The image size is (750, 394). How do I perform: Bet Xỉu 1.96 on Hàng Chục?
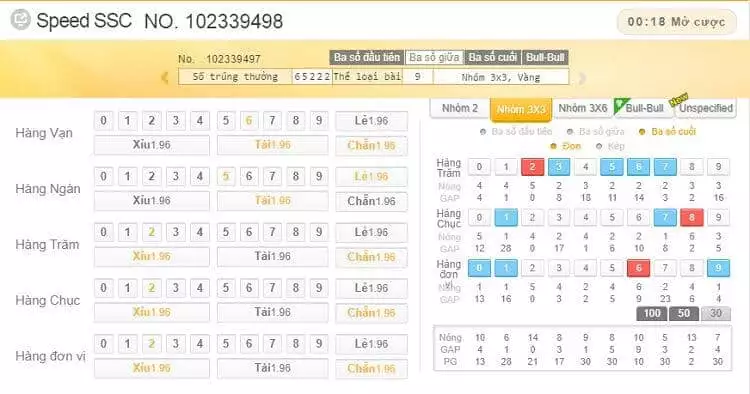pyautogui.click(x=152, y=312)
